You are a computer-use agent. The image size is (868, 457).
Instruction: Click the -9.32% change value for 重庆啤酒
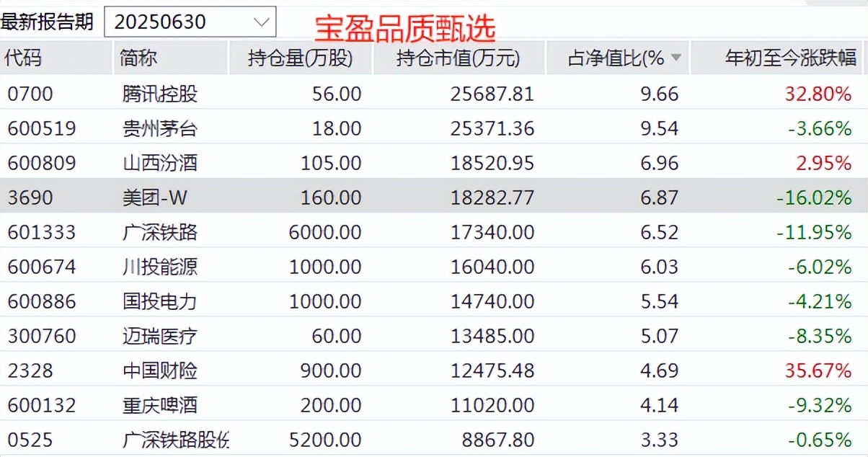pos(820,405)
